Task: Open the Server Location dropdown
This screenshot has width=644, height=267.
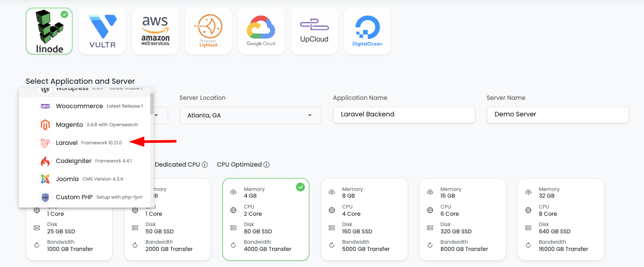Action: 250,115
